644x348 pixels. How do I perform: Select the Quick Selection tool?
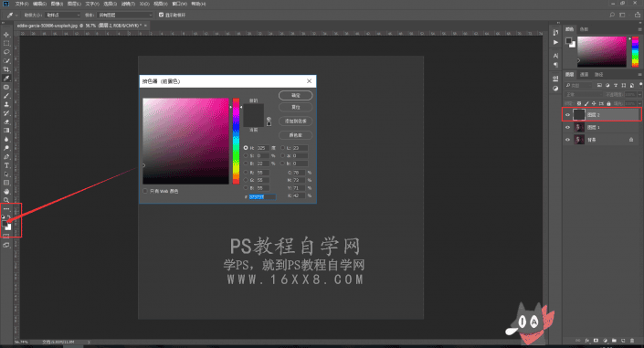pos(6,60)
